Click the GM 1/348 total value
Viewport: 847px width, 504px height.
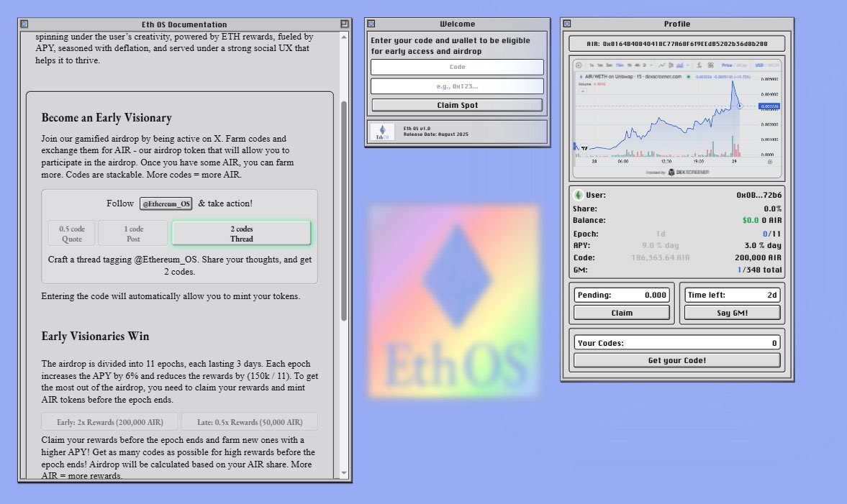(759, 270)
